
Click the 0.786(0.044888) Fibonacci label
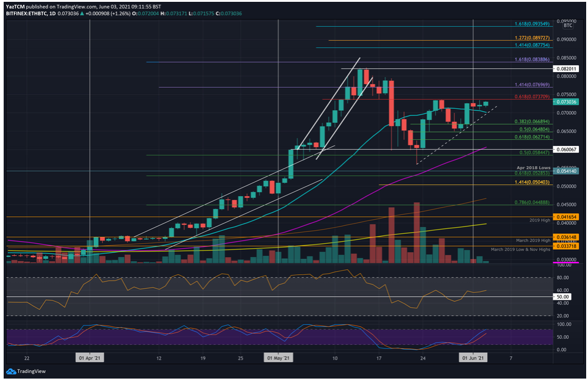[532, 202]
